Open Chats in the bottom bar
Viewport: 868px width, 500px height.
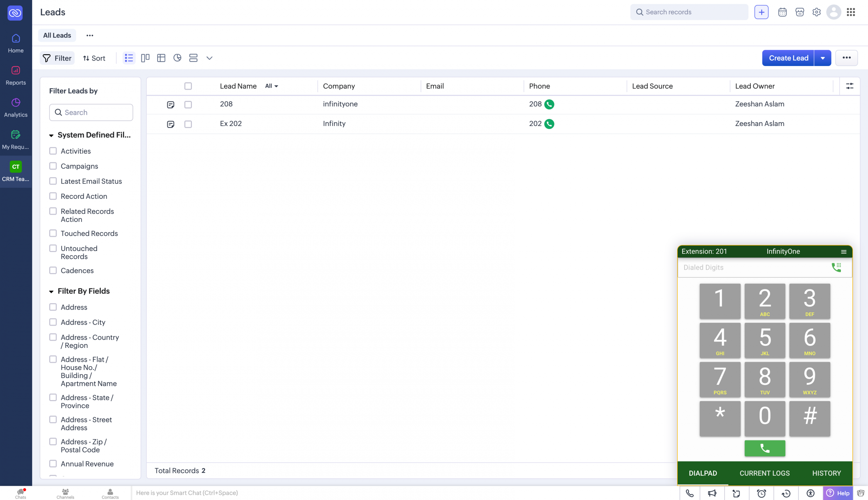pos(21,494)
